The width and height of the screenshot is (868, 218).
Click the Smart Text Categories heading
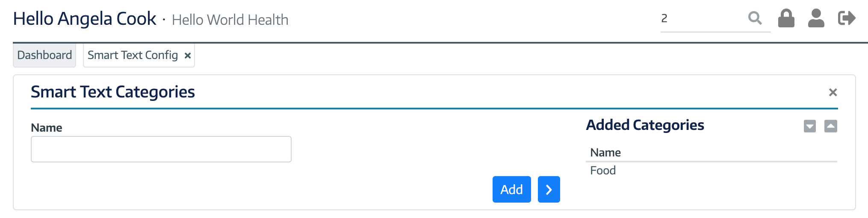click(x=113, y=92)
